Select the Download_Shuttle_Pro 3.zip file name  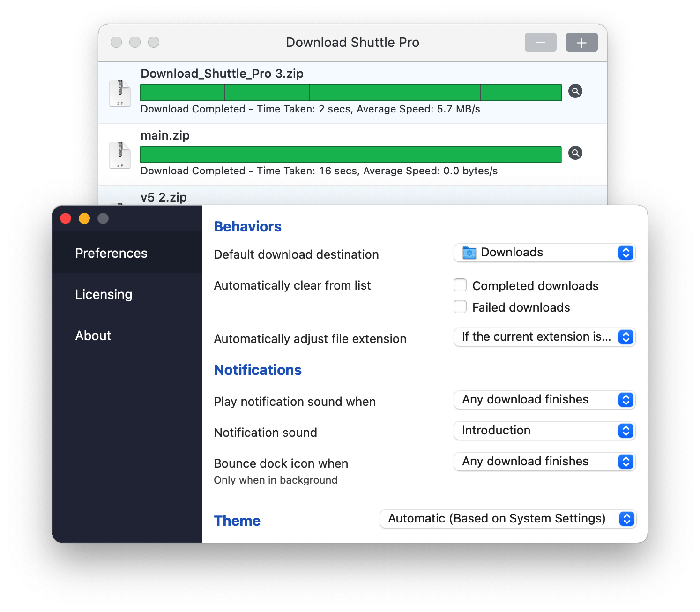(x=222, y=74)
